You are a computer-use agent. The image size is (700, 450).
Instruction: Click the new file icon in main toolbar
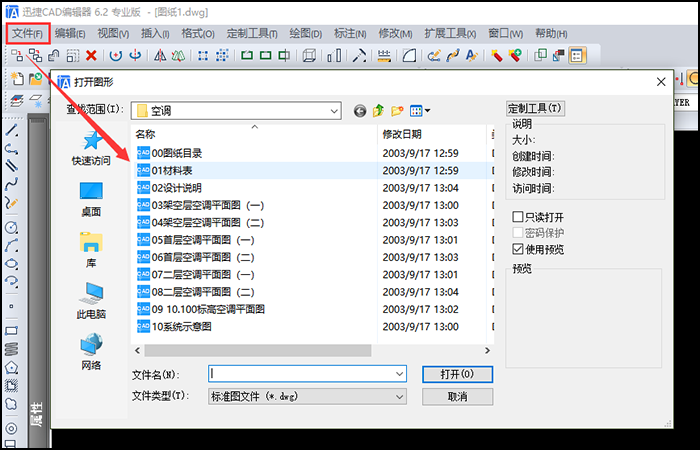pyautogui.click(x=17, y=79)
